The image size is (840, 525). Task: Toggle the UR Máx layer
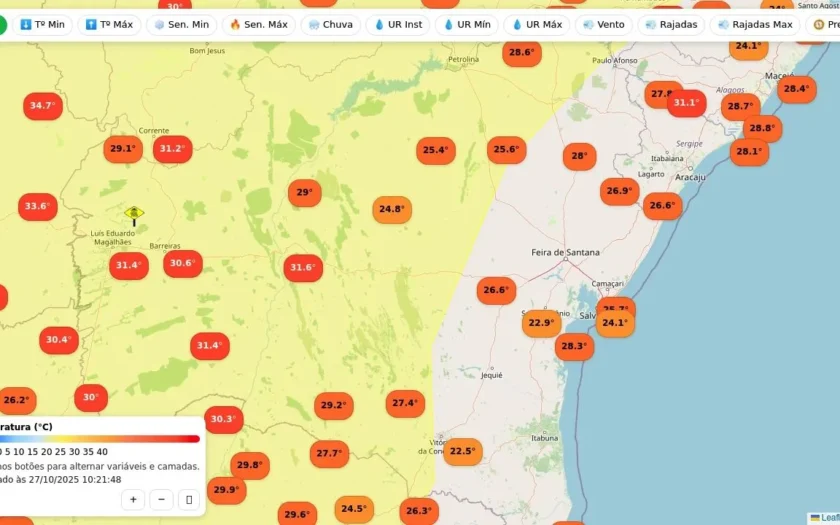pyautogui.click(x=537, y=25)
